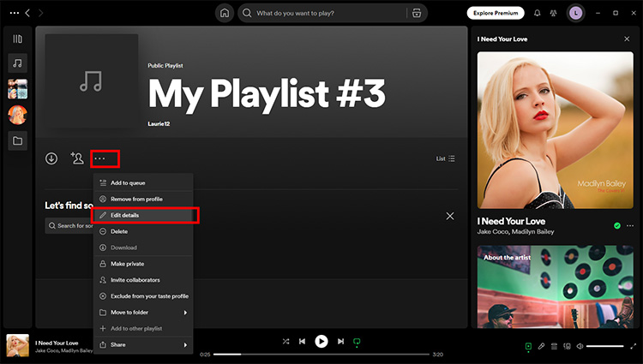Open the Home button
643x364 pixels.
coord(225,13)
